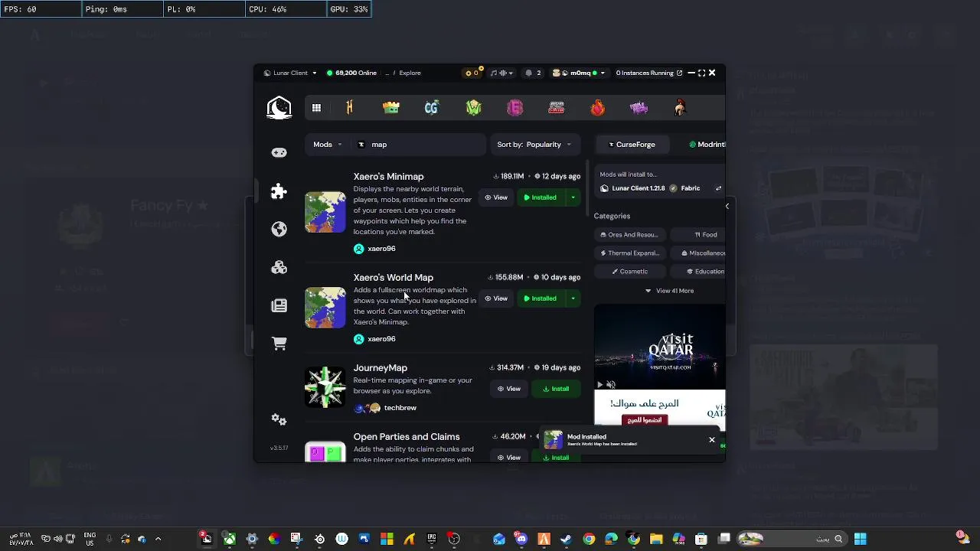View Xaero's Minimap details
This screenshot has height=551, width=980.
(x=496, y=197)
